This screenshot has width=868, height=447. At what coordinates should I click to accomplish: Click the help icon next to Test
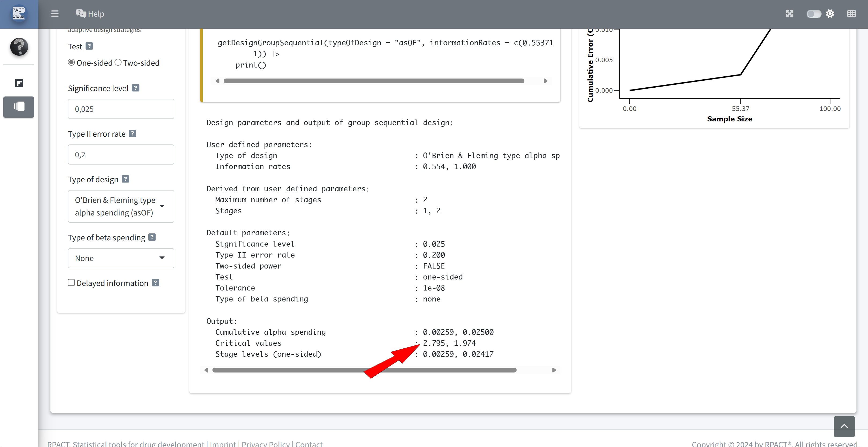[x=89, y=46]
